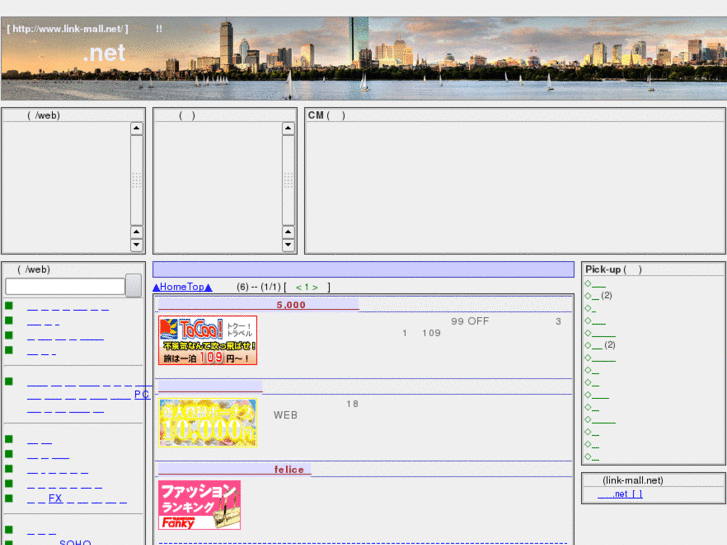Click the bottom down arrow in middle top panel scrollbar
Viewport: 727px width, 545px height.
289,245
